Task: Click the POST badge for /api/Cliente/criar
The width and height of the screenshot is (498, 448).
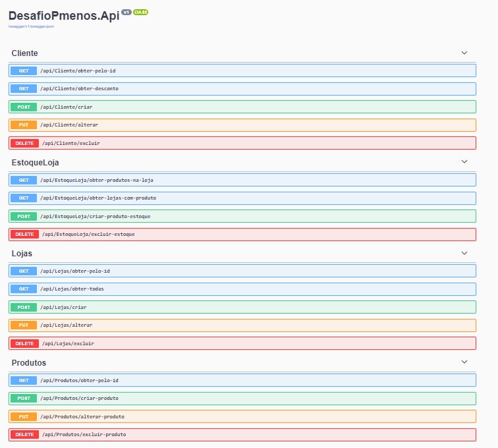Action: (x=24, y=107)
